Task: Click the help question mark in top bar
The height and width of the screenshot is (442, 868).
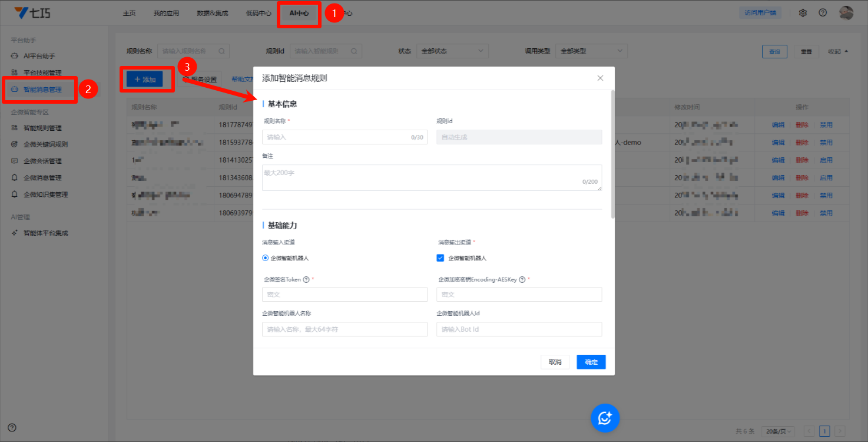Action: tap(823, 13)
